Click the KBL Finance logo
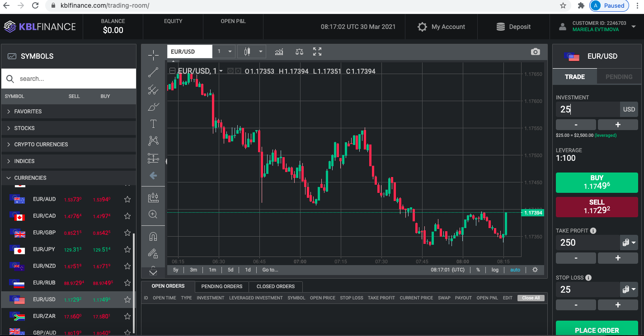Viewport: 644px width, 336px height. 40,27
